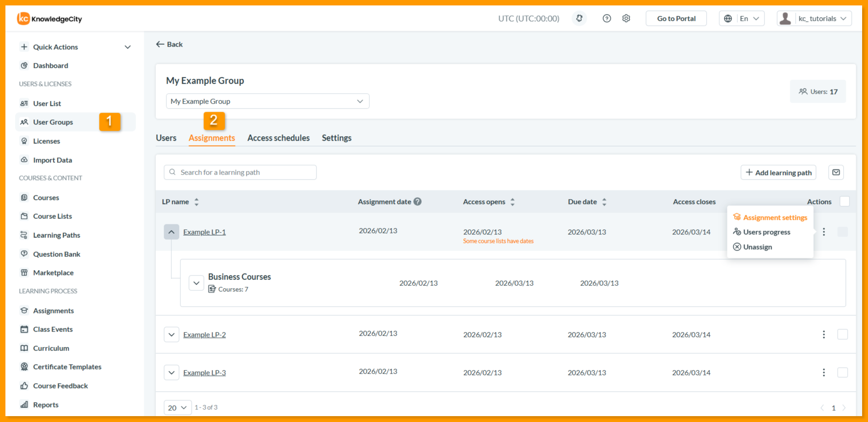
Task: Toggle the select-all checkbox in Actions header
Action: pos(844,202)
